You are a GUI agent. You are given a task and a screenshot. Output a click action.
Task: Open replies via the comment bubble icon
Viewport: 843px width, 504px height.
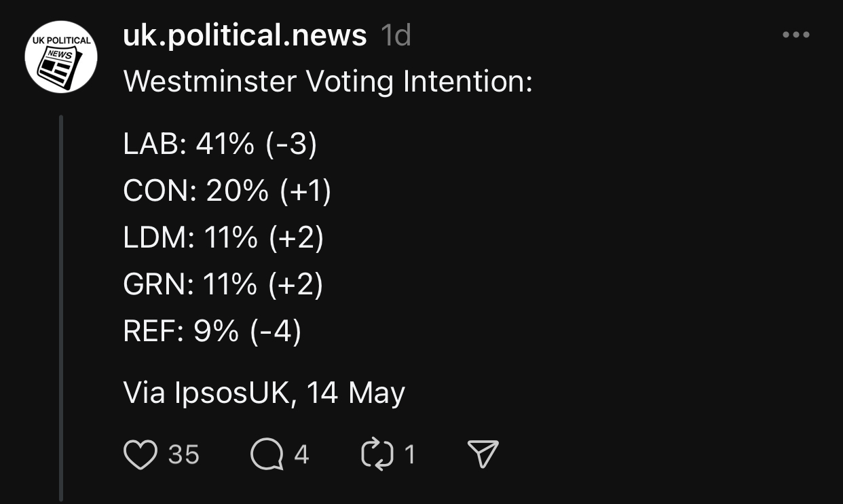tap(266, 454)
